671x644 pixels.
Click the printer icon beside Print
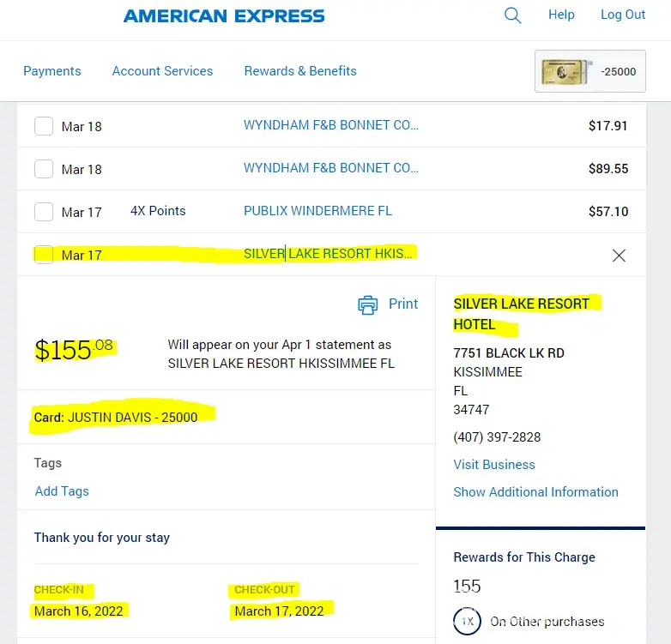[x=368, y=304]
